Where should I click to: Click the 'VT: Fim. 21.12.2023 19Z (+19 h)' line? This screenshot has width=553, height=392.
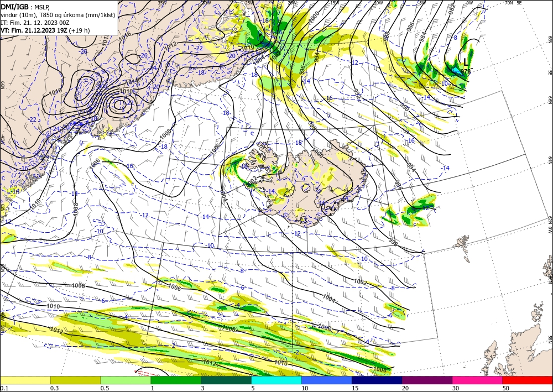pyautogui.click(x=45, y=30)
